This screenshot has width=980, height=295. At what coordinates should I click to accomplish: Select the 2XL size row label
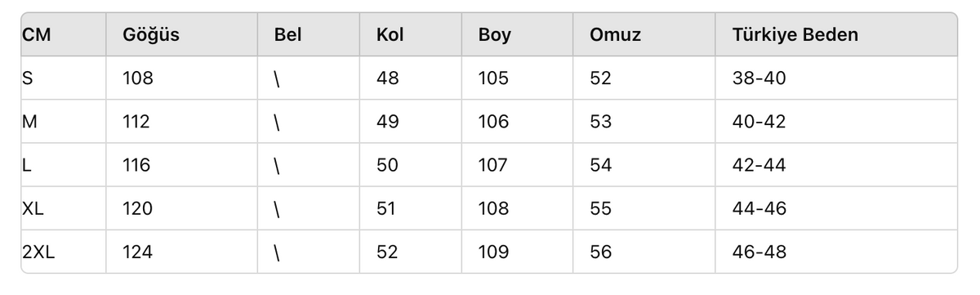click(38, 252)
